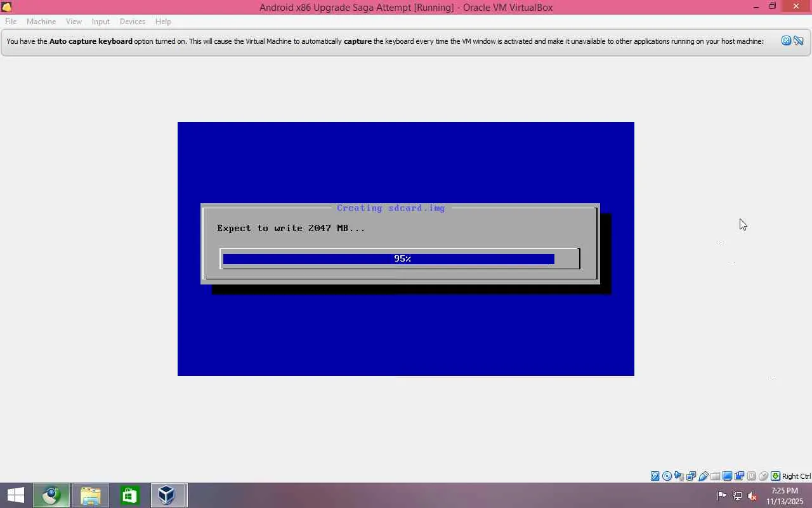The image size is (812, 508).
Task: Dismiss the Auto capture keyboard notification
Action: coord(786,41)
